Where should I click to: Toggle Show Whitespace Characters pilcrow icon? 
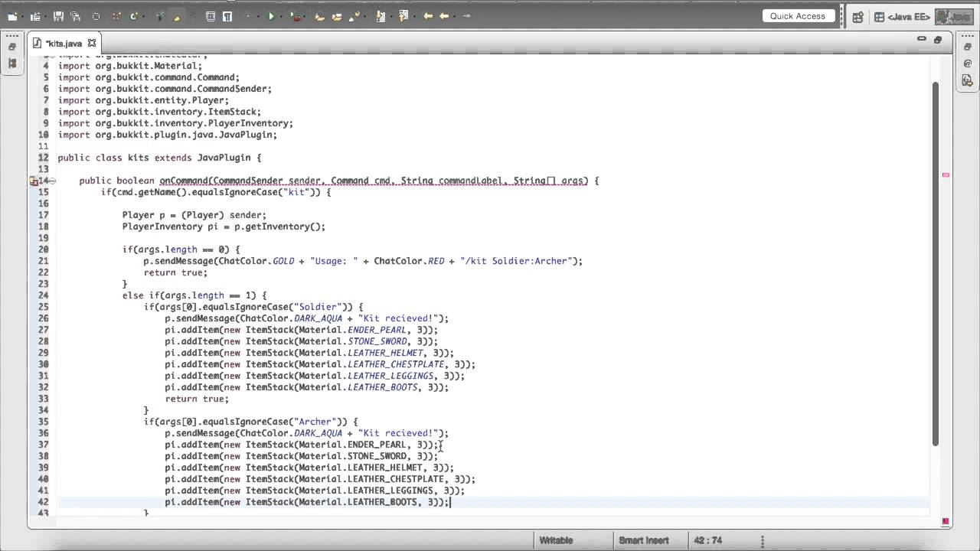click(x=227, y=16)
